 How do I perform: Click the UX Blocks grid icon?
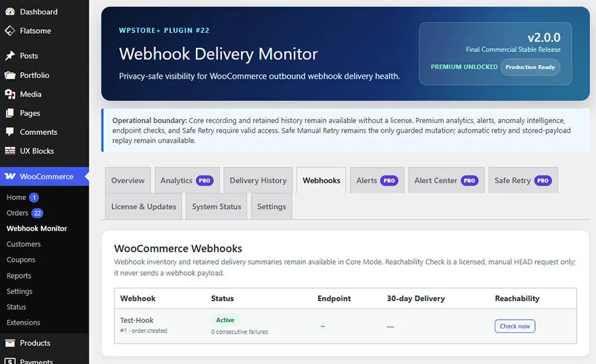tap(10, 151)
